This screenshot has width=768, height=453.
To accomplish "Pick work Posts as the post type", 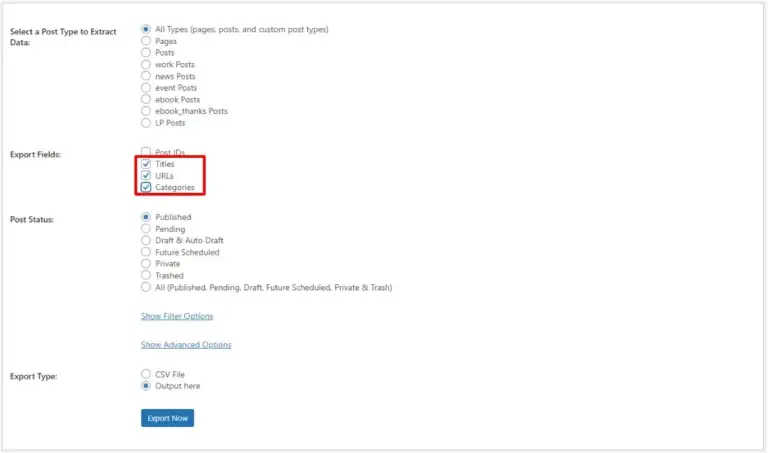I will click(x=146, y=65).
